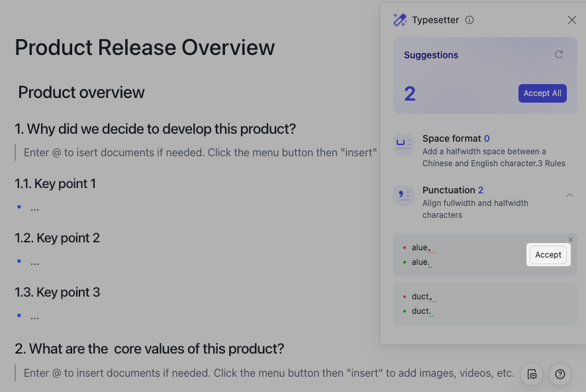Click the Punctuation category icon
This screenshot has height=392, width=586.
pyautogui.click(x=403, y=195)
